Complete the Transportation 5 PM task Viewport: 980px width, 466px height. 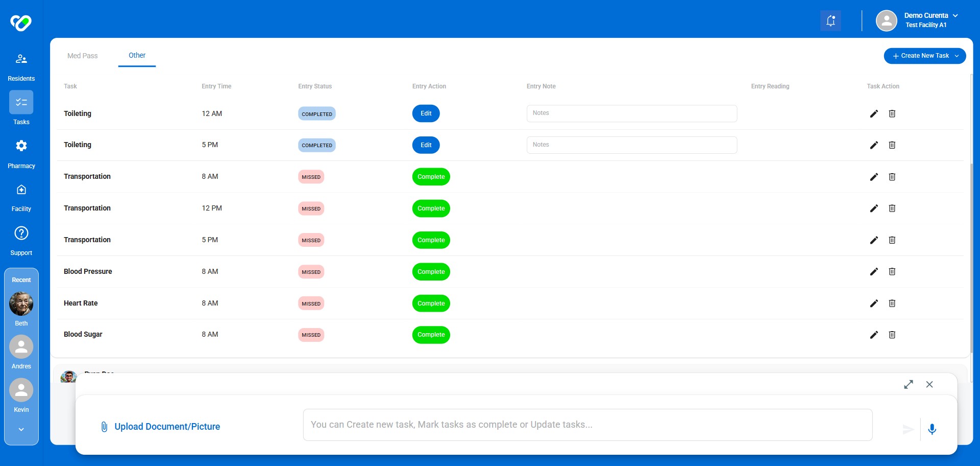(431, 240)
